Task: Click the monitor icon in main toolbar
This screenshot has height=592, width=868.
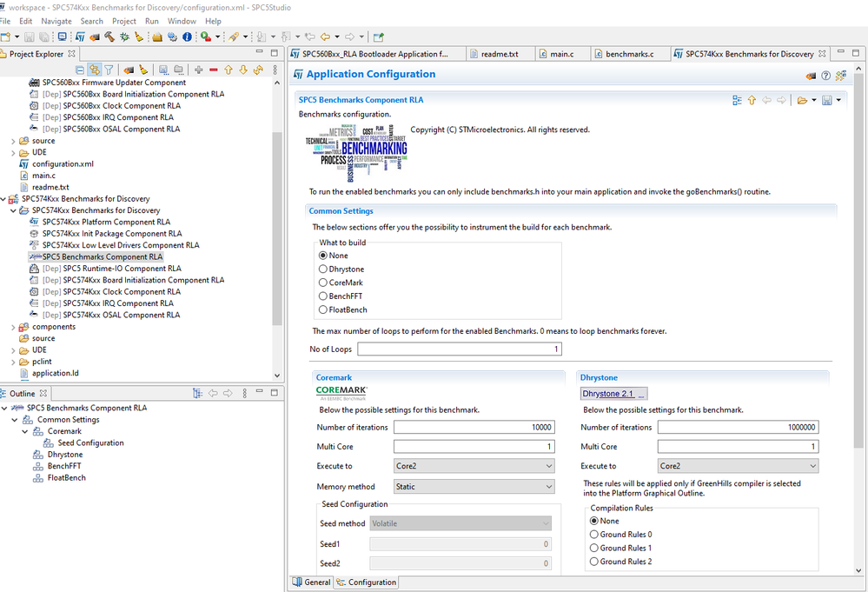Action: coord(62,37)
